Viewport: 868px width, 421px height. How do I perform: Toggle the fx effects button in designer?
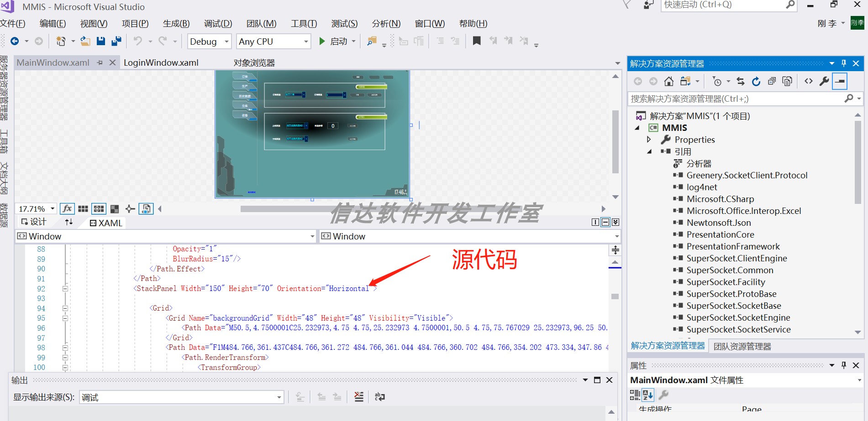tap(67, 209)
